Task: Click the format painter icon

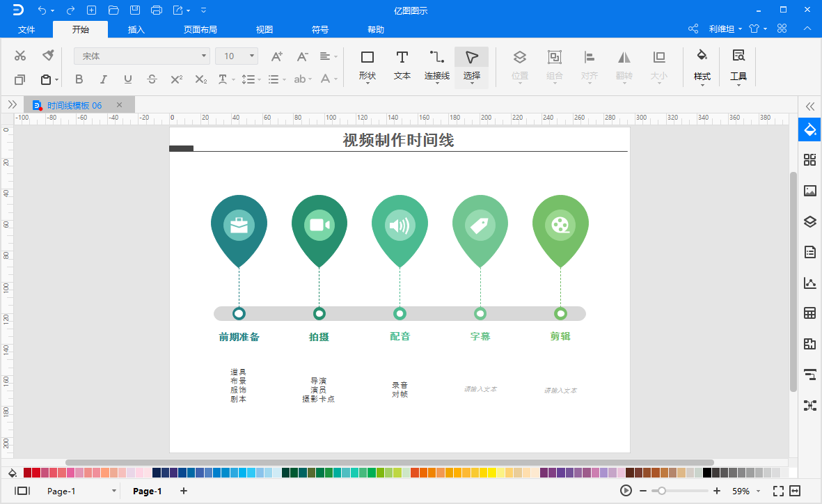Action: [x=48, y=56]
